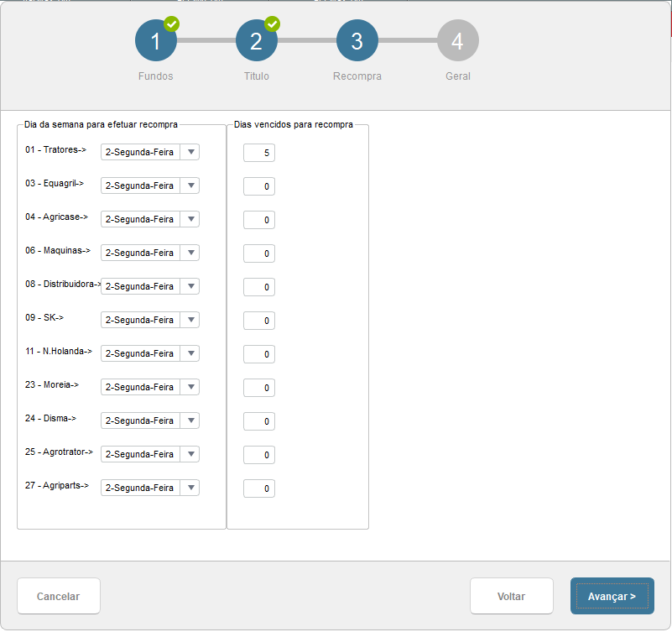Click the Equagril overdue days field

click(x=259, y=186)
